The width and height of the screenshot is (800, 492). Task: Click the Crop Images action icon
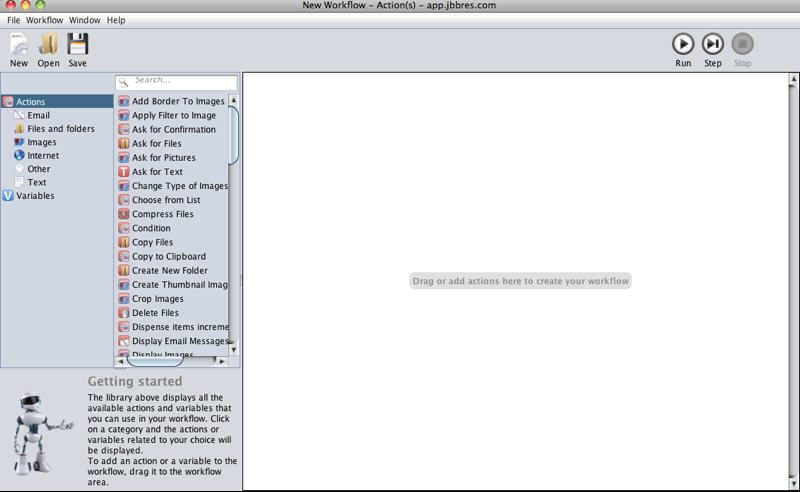[123, 299]
